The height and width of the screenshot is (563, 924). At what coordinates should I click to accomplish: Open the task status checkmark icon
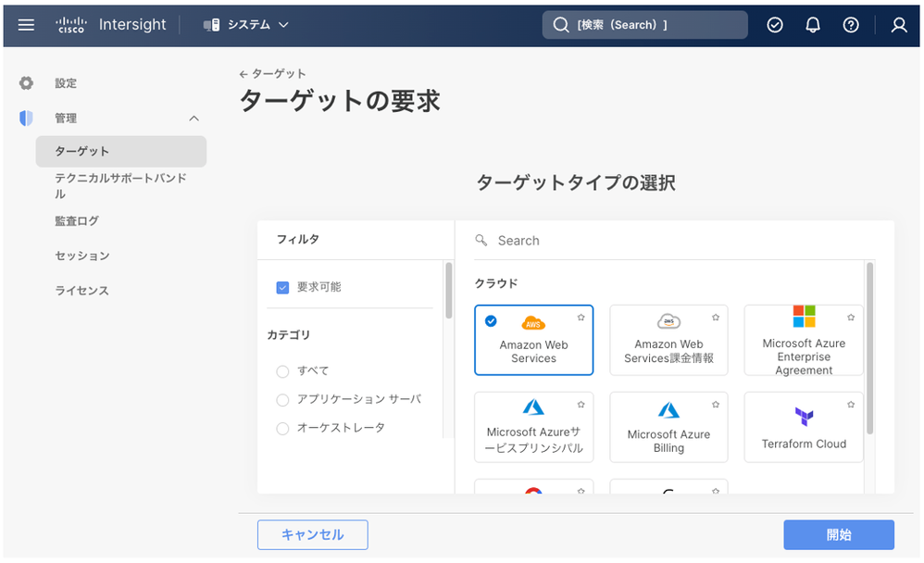[x=775, y=25]
